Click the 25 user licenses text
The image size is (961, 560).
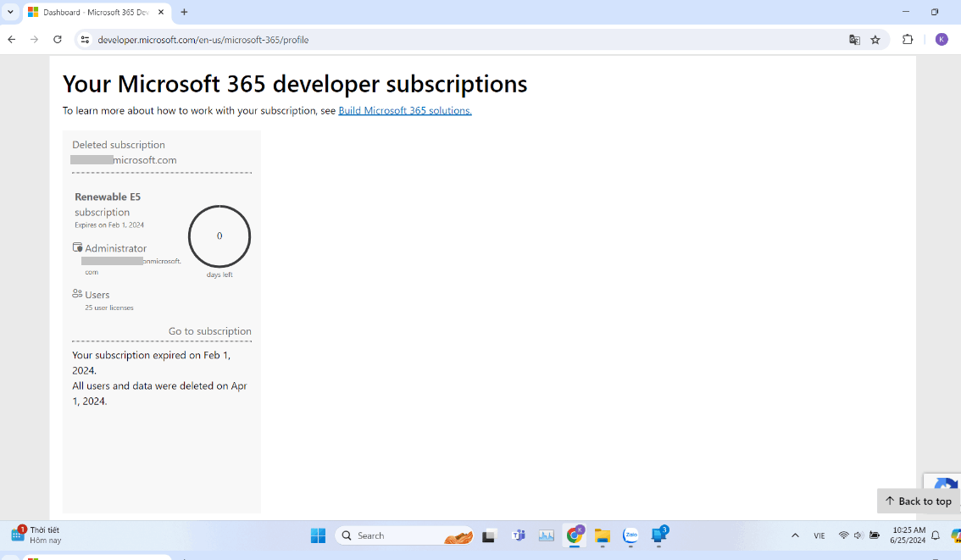tap(109, 308)
